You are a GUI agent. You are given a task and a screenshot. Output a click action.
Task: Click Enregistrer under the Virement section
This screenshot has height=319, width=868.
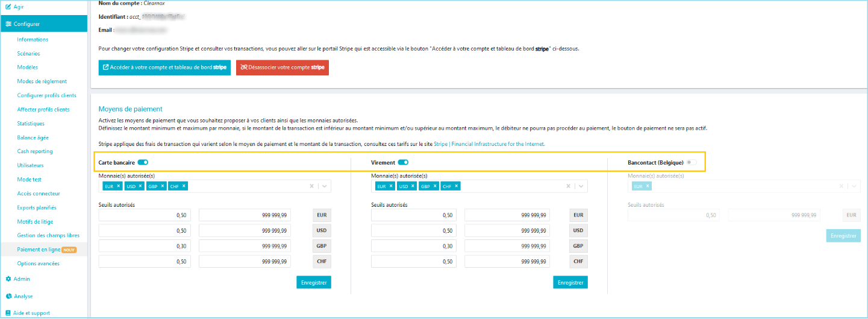click(570, 282)
